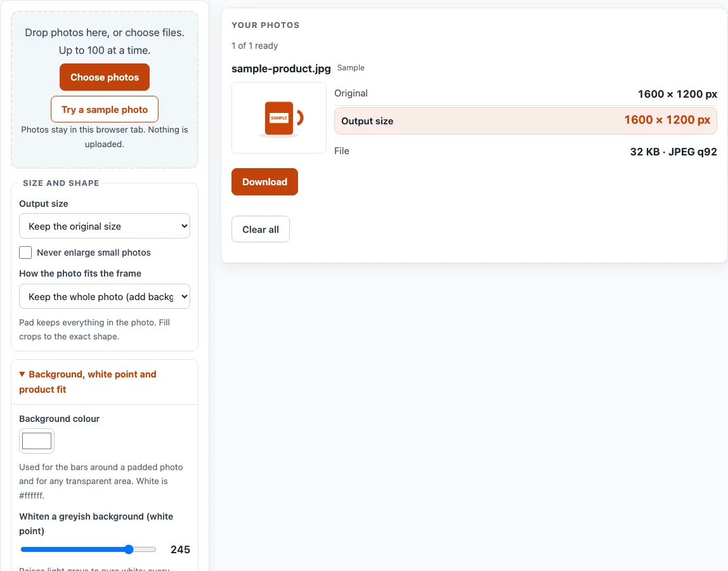
Task: Click the Choose photos button
Action: (x=105, y=77)
